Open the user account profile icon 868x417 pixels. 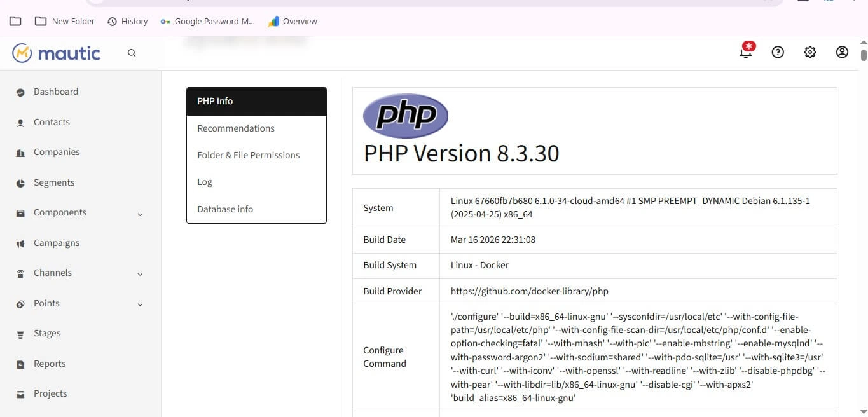pyautogui.click(x=842, y=52)
